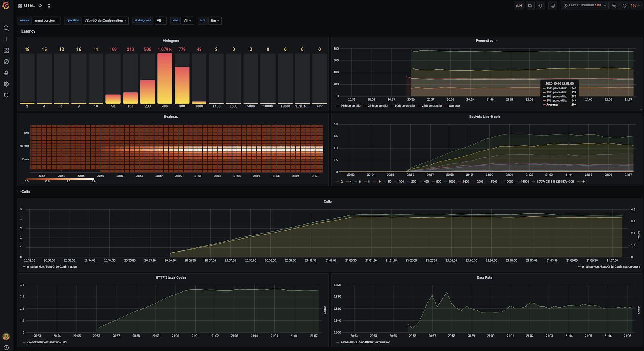644x351 pixels.
Task: Star the OTEL dashboard
Action: 40,6
